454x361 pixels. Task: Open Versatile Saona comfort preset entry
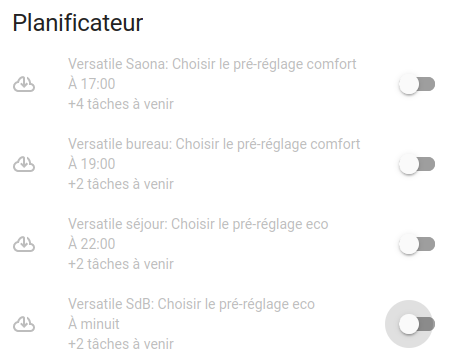(x=212, y=64)
